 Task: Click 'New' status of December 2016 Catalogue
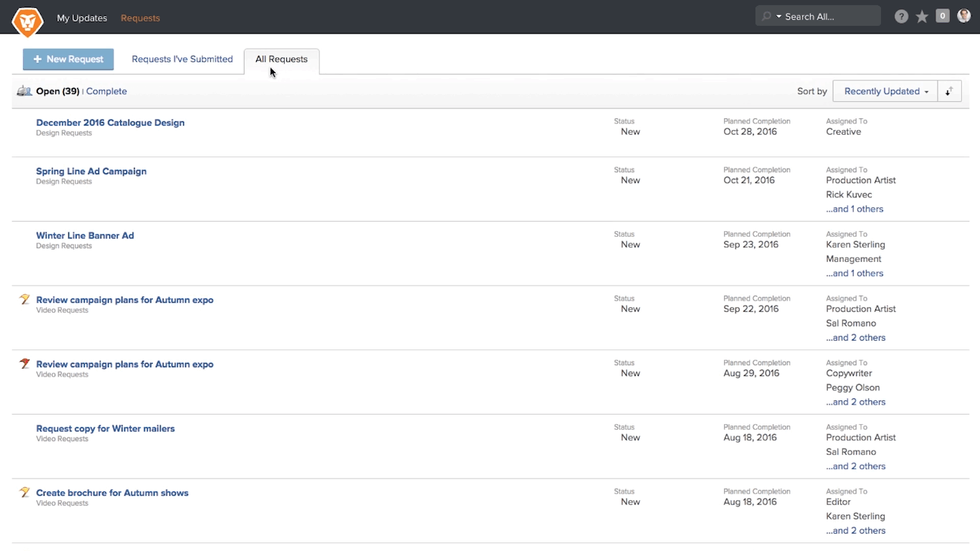631,132
